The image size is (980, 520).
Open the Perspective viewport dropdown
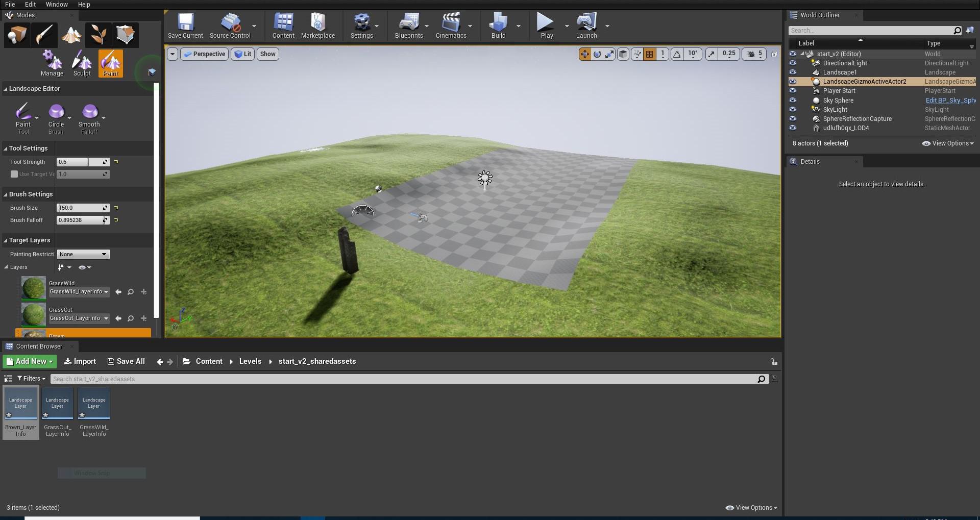click(204, 54)
